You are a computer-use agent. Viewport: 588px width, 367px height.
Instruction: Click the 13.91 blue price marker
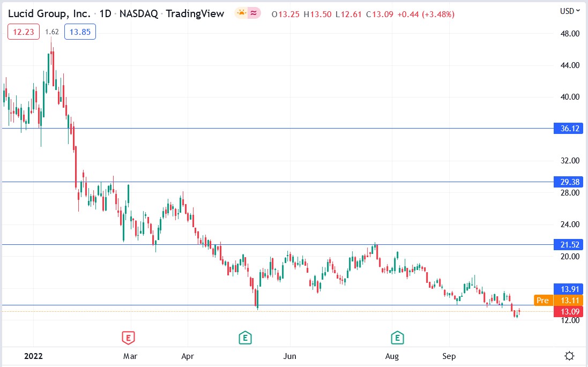(x=568, y=289)
